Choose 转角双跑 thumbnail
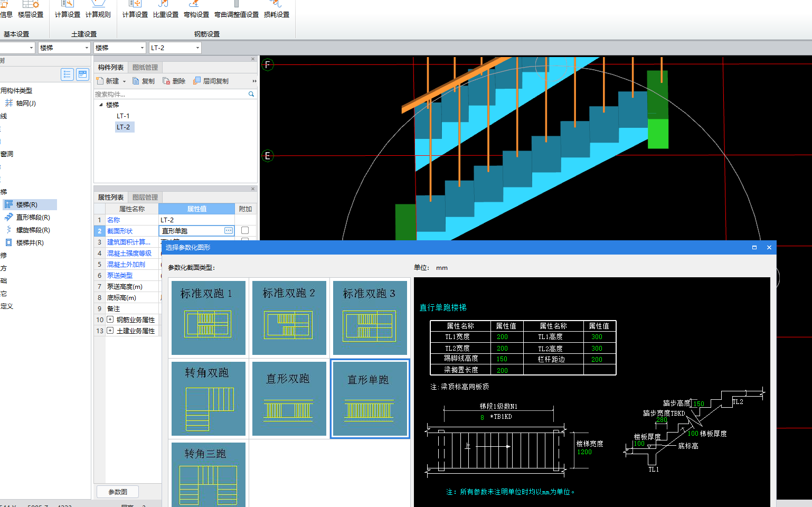Screen dimensions: 812x507 tap(209, 399)
